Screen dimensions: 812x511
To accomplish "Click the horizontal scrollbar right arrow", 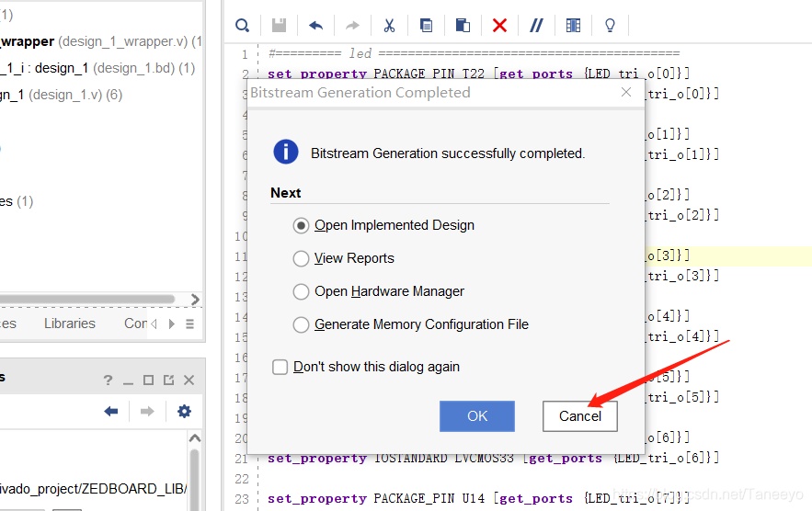I will 195,300.
